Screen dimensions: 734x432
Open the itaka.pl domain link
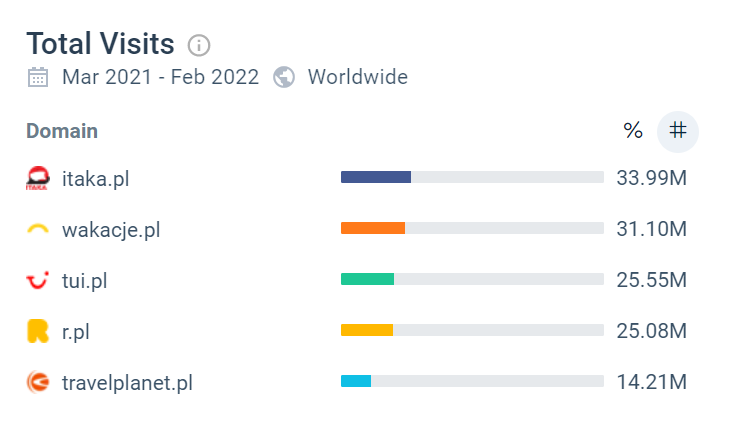pyautogui.click(x=95, y=179)
